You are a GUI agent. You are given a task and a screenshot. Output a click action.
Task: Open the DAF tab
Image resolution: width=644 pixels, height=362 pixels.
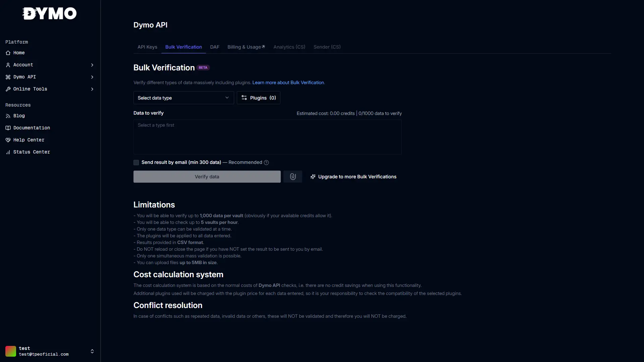pyautogui.click(x=215, y=47)
